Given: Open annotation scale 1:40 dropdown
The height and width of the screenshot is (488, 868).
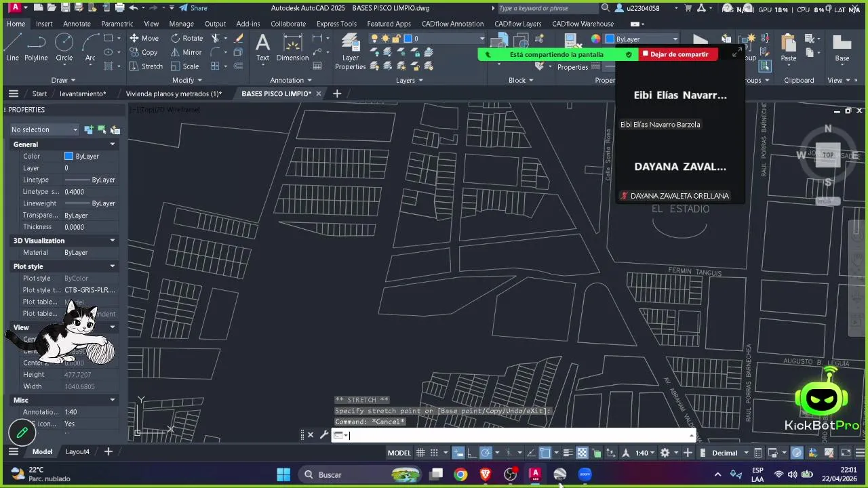Looking at the screenshot, I should [645, 453].
